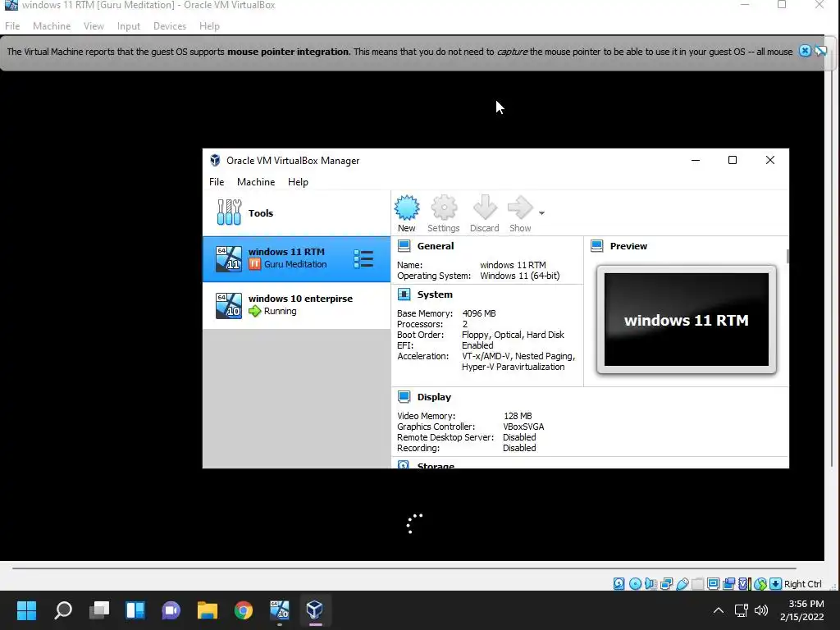Open Machine menu in VirtualBox Manager
Screen dimensions: 840x630
pyautogui.click(x=256, y=181)
